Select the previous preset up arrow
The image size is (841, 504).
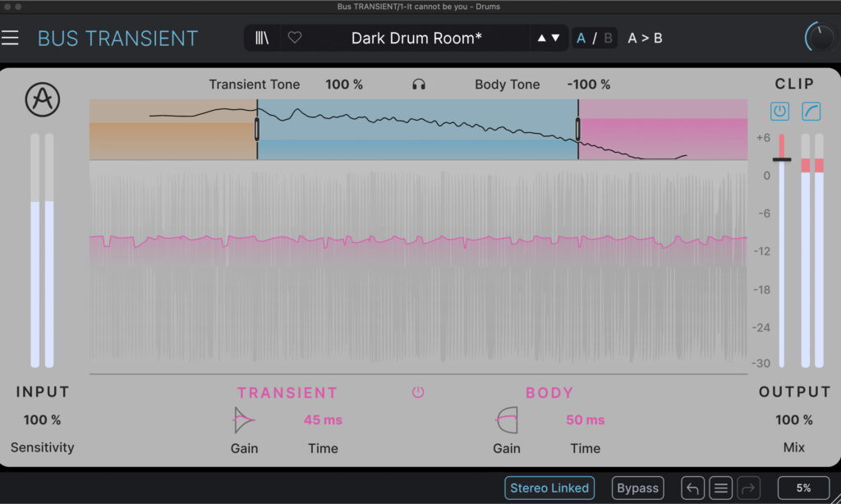[x=541, y=38]
